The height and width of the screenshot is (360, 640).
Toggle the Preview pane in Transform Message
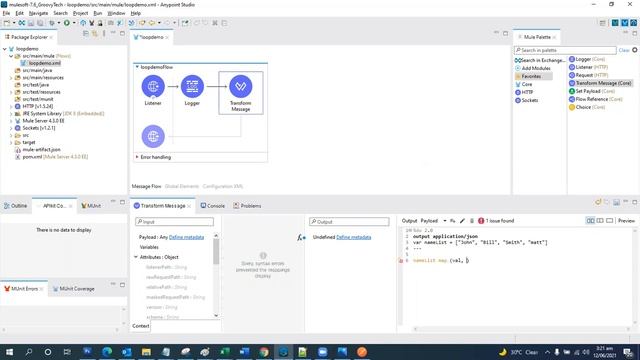point(626,221)
